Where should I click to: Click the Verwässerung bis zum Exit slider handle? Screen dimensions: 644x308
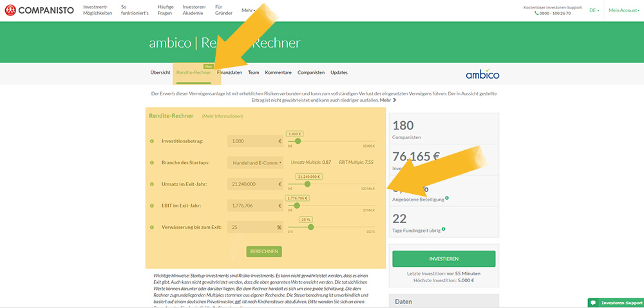coord(310,227)
